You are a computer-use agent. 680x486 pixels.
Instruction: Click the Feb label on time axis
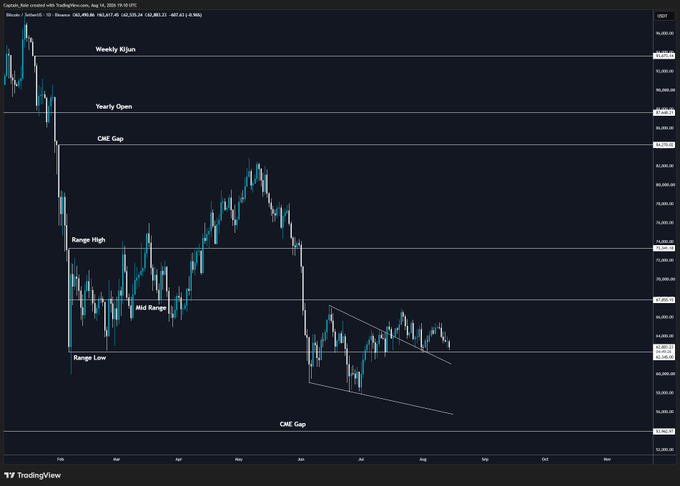tap(60, 459)
